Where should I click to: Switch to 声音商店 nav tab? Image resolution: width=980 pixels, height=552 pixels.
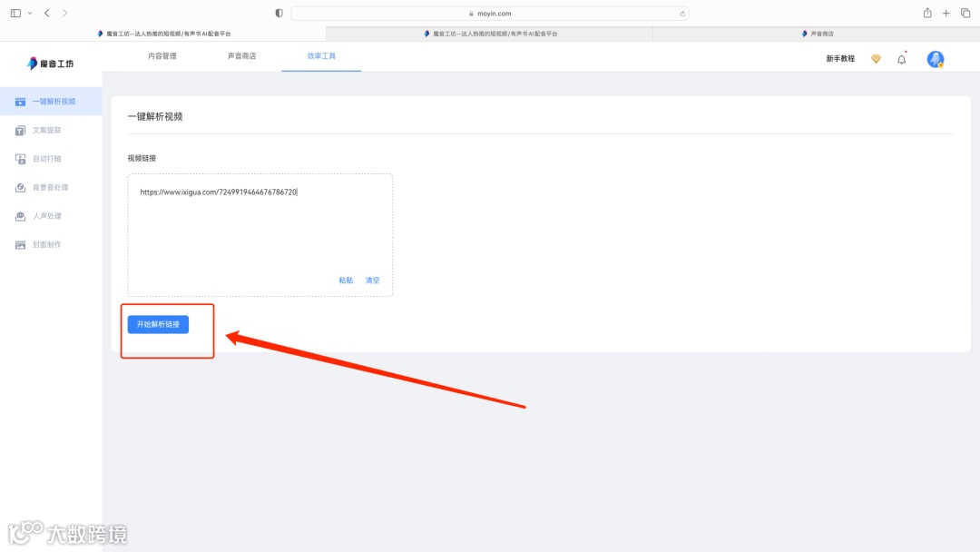point(242,56)
